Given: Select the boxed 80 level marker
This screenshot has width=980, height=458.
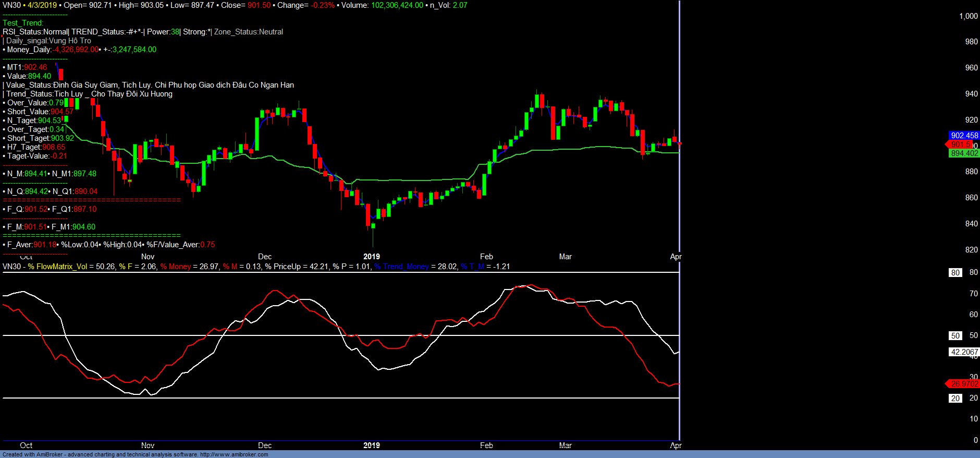Looking at the screenshot, I should click(x=955, y=273).
